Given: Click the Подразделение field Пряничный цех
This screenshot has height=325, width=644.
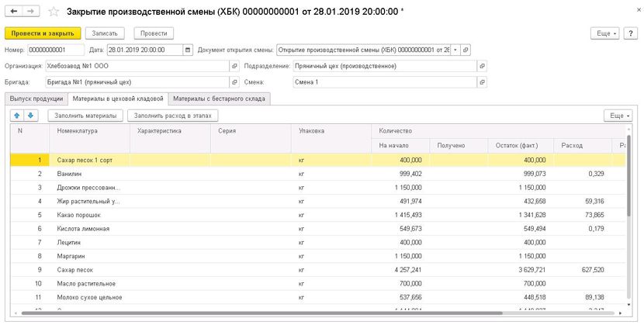Looking at the screenshot, I should click(386, 66).
